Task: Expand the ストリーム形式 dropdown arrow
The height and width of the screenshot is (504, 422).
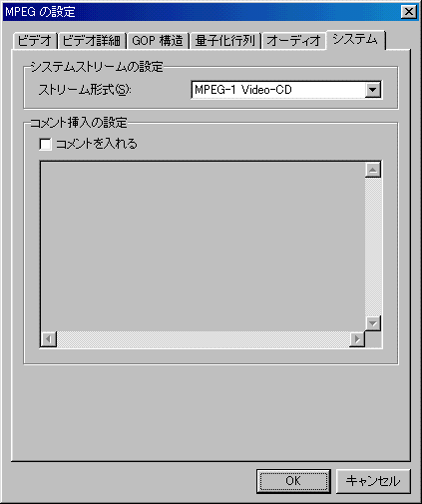Action: [x=372, y=90]
